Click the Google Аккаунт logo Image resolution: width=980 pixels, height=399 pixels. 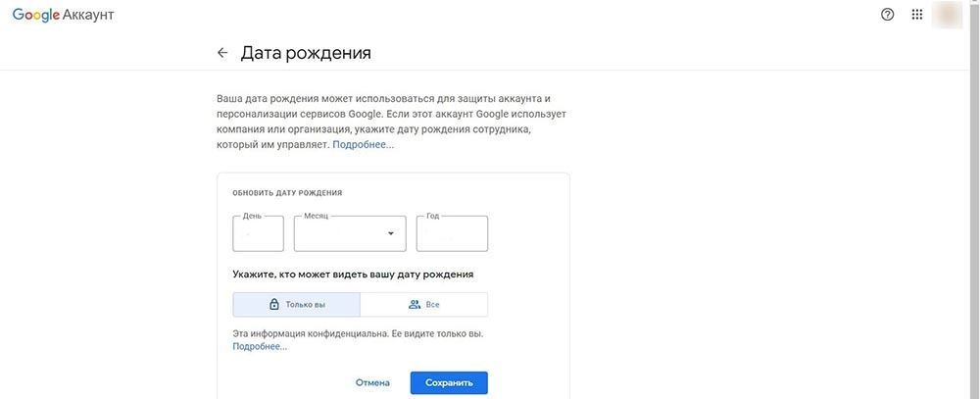pos(63,15)
